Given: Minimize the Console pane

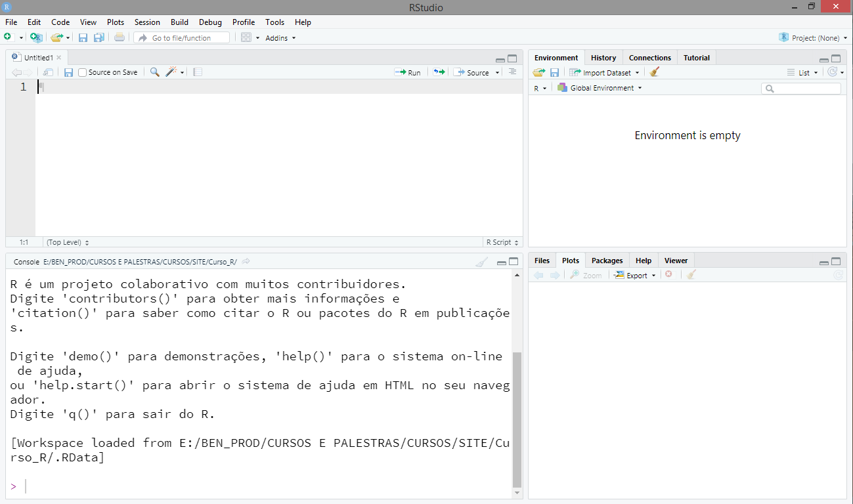Looking at the screenshot, I should click(502, 262).
